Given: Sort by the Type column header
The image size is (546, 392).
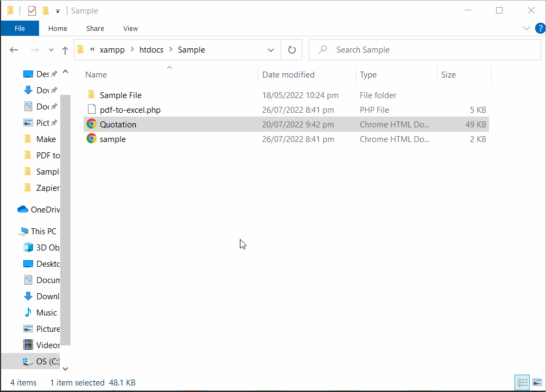Looking at the screenshot, I should [368, 74].
